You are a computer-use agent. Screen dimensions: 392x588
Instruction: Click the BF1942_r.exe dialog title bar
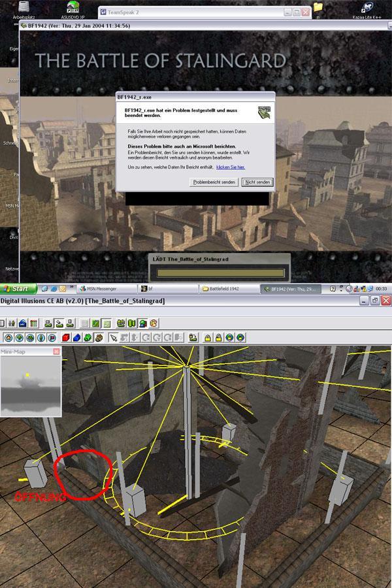[x=195, y=97]
